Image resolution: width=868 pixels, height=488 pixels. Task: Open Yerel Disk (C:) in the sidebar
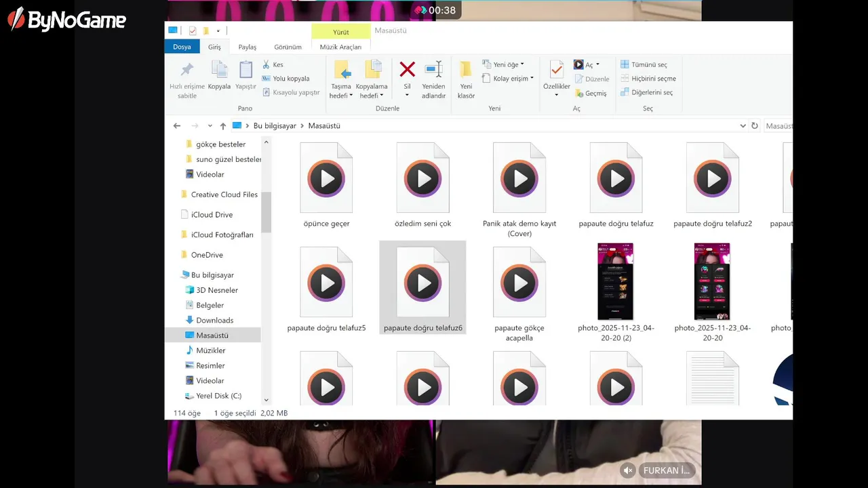click(x=218, y=396)
